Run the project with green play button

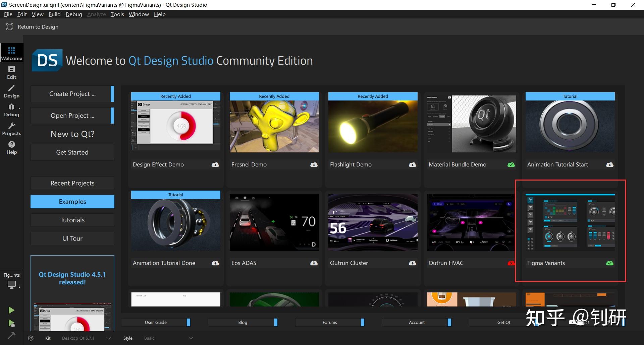coord(11,310)
